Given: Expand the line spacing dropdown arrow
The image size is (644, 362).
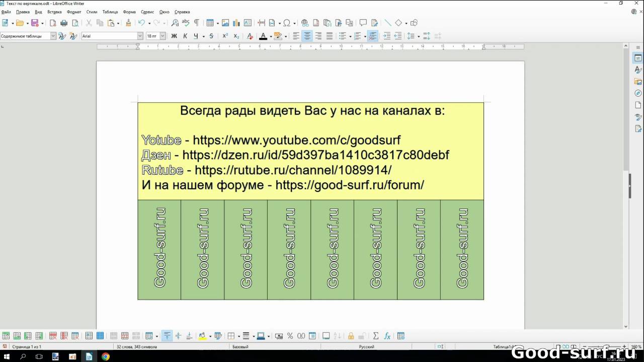Looking at the screenshot, I should (x=419, y=36).
